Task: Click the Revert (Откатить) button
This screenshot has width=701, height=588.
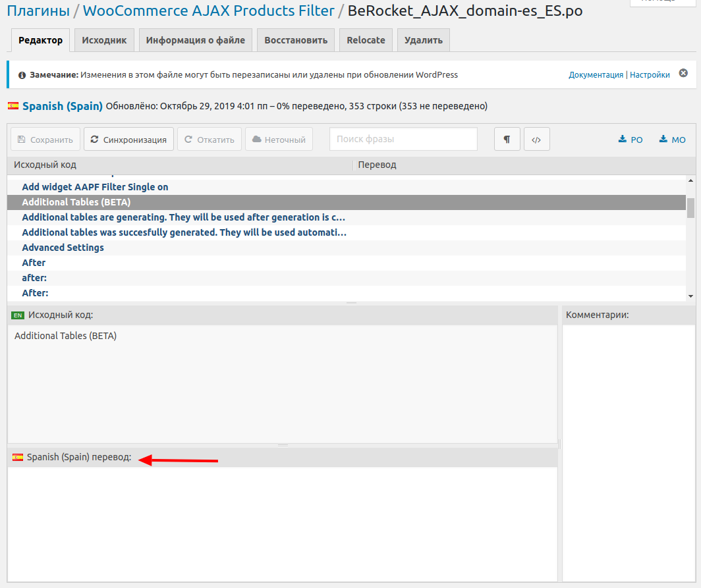Action: click(210, 140)
